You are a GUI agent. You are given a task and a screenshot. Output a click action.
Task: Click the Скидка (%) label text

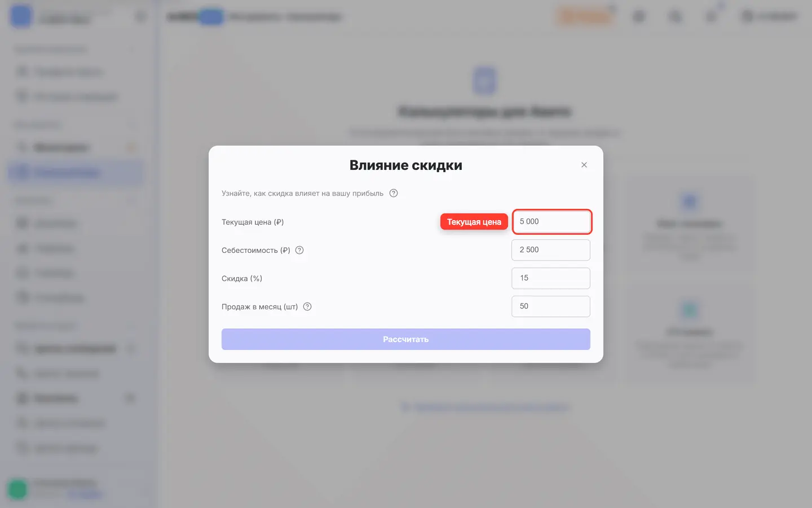click(242, 278)
